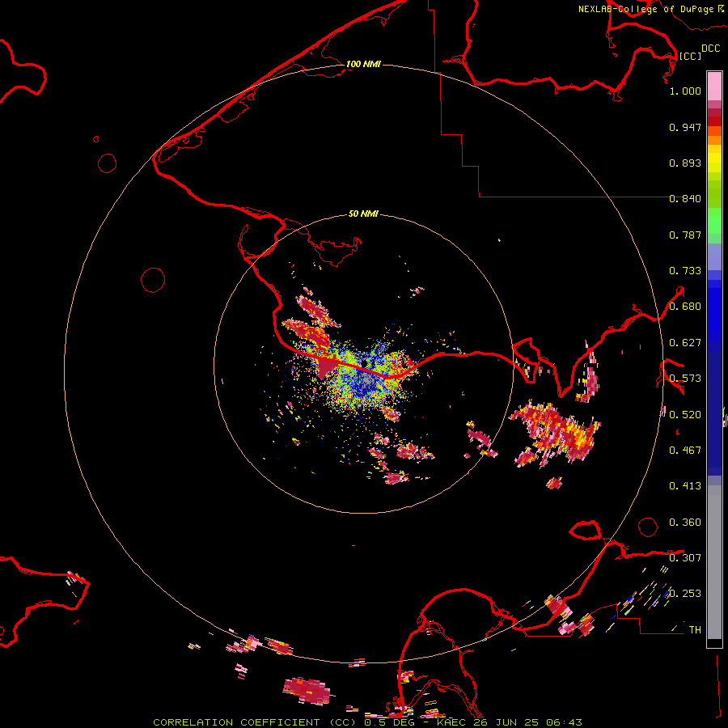Select the 0.307 scale value
Viewport: 728px width, 728px height.
tap(685, 557)
